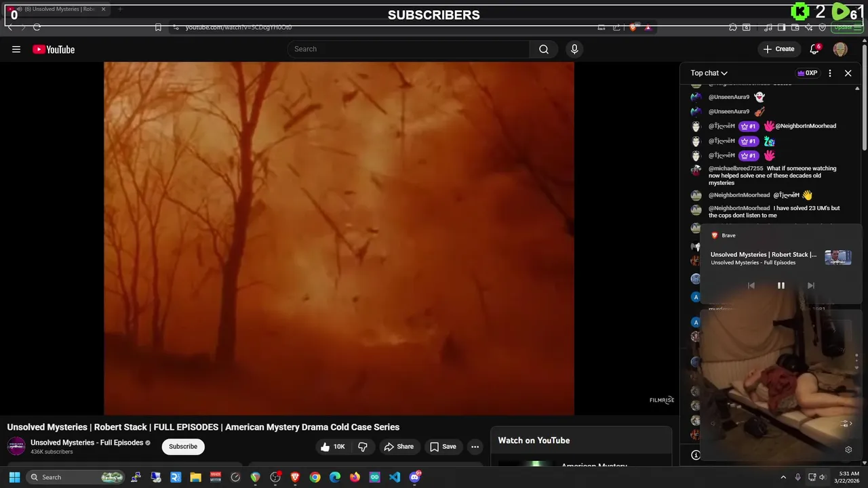Open Unsolved Mysteries - Full Episodes channel name
Viewport: 868px width, 488px height.
tap(87, 443)
